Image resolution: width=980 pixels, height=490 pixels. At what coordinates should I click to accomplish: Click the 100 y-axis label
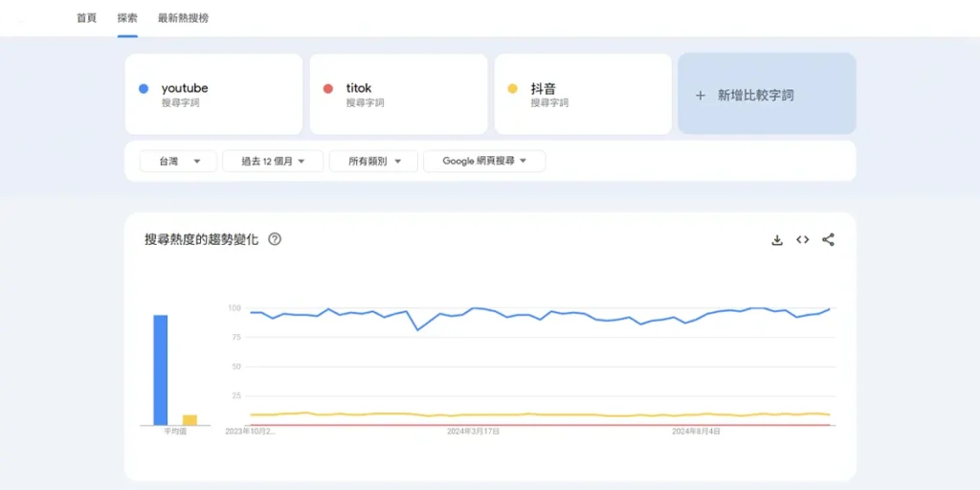pos(234,308)
